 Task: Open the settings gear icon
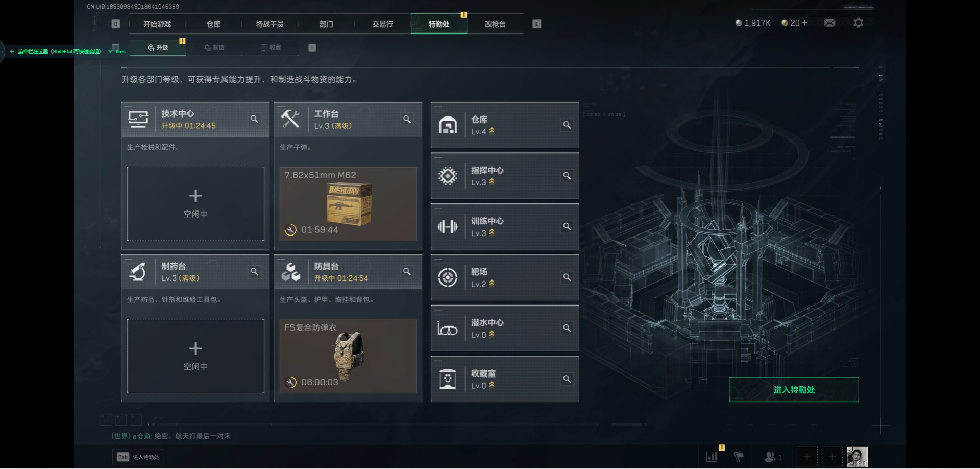tap(858, 23)
